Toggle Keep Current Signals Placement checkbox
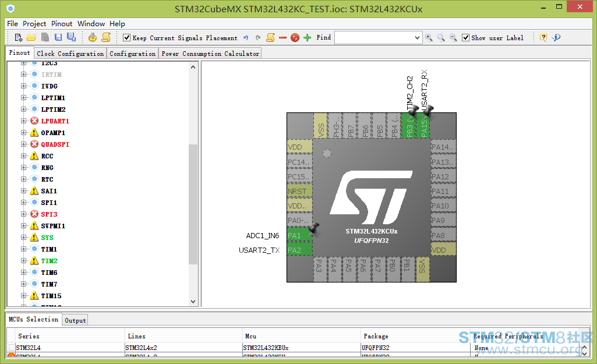 [x=127, y=38]
